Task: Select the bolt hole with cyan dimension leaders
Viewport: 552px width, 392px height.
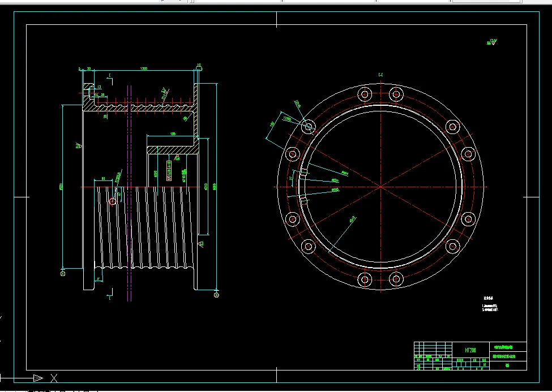Action: click(309, 127)
